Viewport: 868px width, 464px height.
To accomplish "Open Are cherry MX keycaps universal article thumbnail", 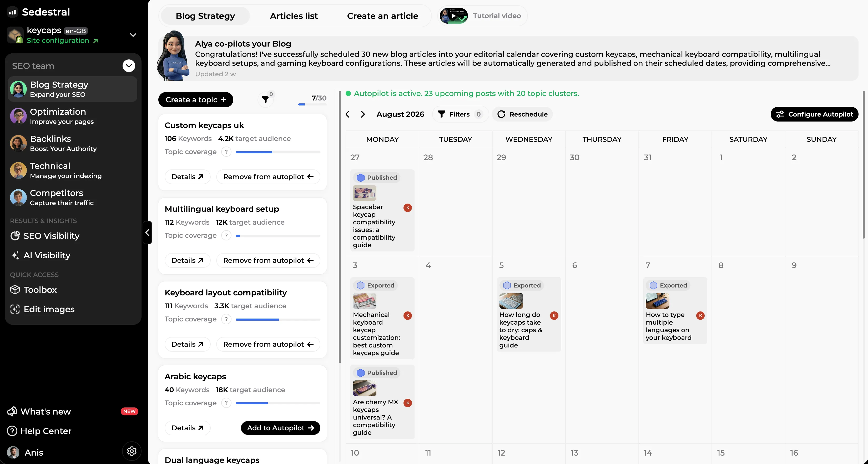I will coord(364,388).
